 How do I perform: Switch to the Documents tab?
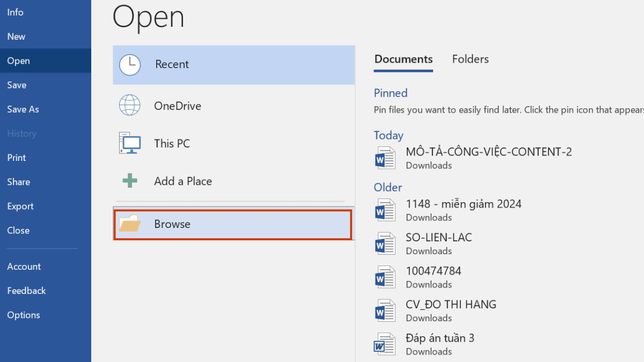coord(404,59)
